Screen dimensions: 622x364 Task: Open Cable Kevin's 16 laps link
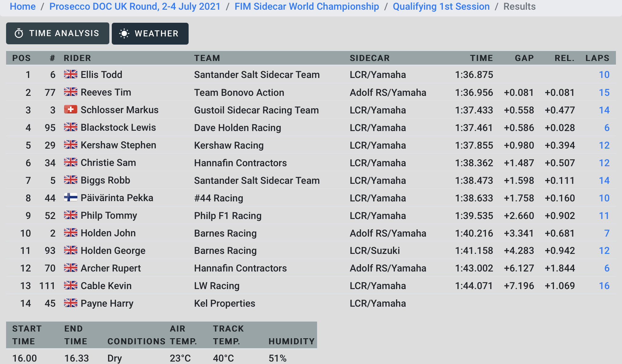(x=604, y=286)
